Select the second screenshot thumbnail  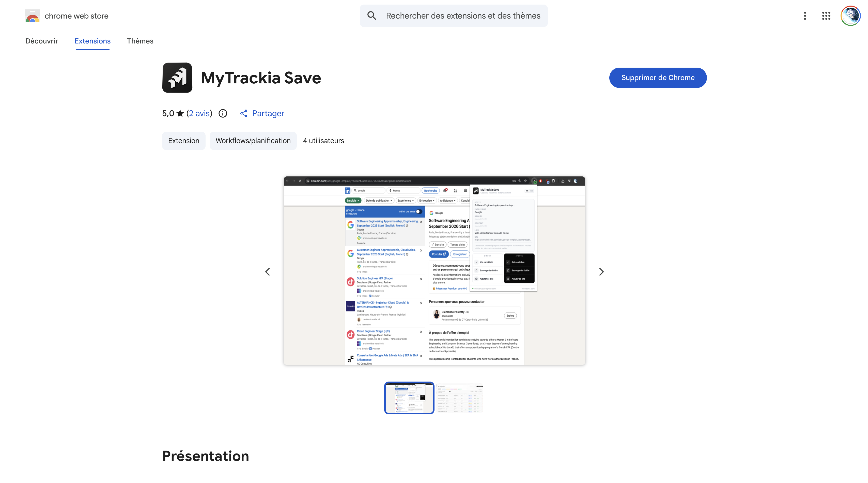point(460,398)
